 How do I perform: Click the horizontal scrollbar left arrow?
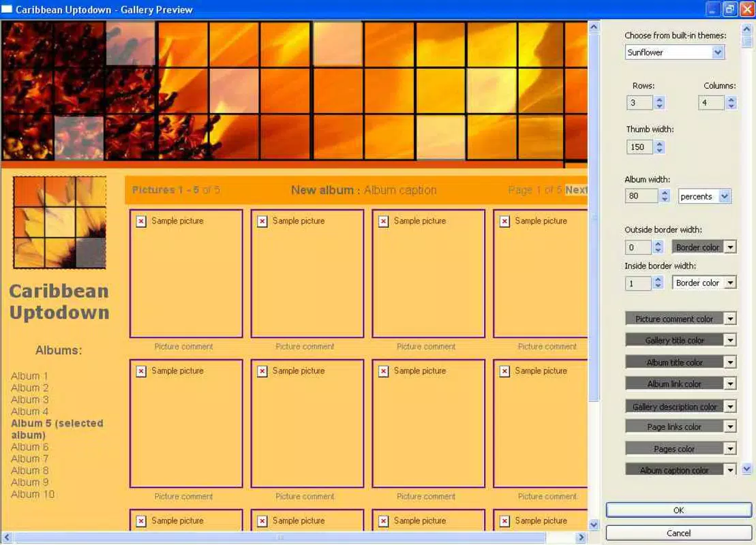pyautogui.click(x=7, y=537)
